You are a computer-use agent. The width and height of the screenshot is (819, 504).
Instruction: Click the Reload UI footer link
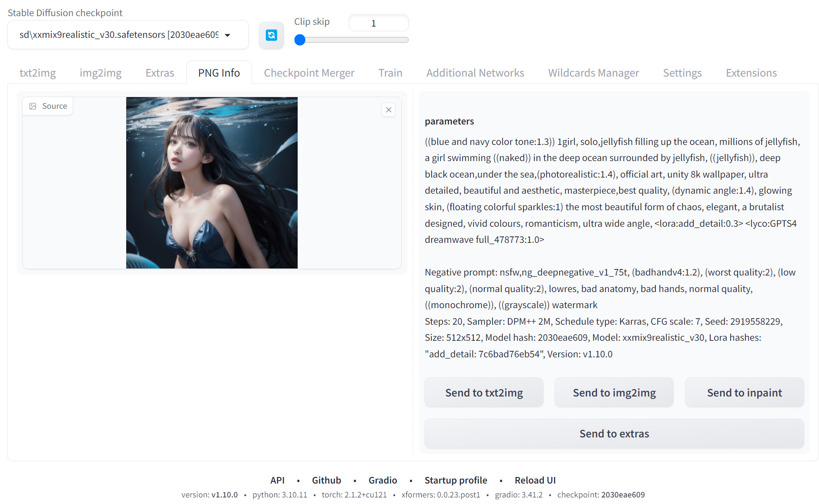(x=535, y=480)
